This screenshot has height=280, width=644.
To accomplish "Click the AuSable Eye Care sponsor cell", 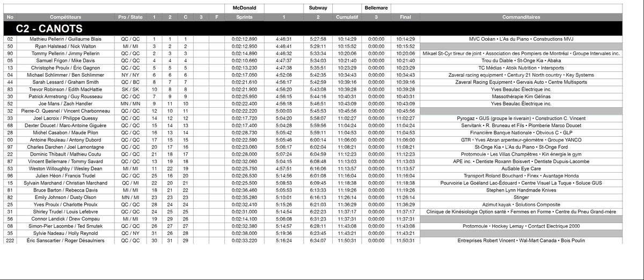I will 521,168.
